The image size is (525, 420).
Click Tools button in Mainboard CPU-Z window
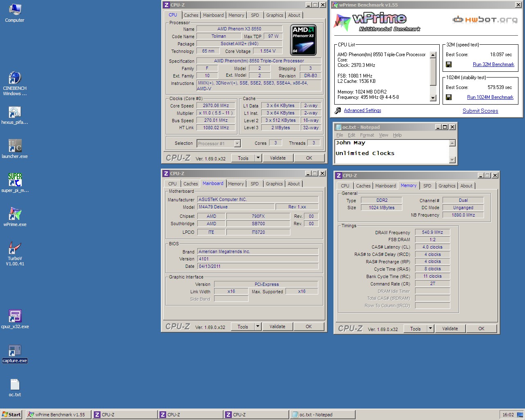(x=243, y=326)
